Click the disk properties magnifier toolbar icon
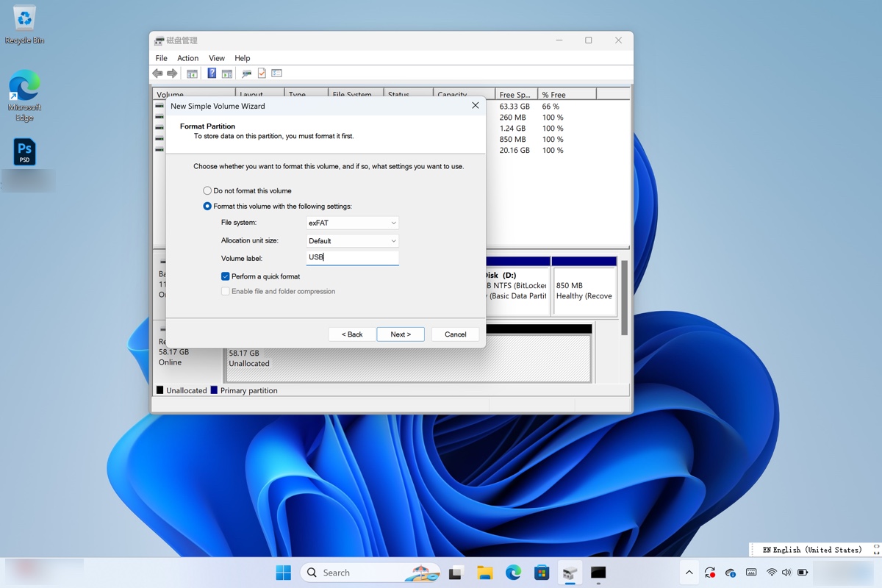This screenshot has height=588, width=882. (x=246, y=73)
